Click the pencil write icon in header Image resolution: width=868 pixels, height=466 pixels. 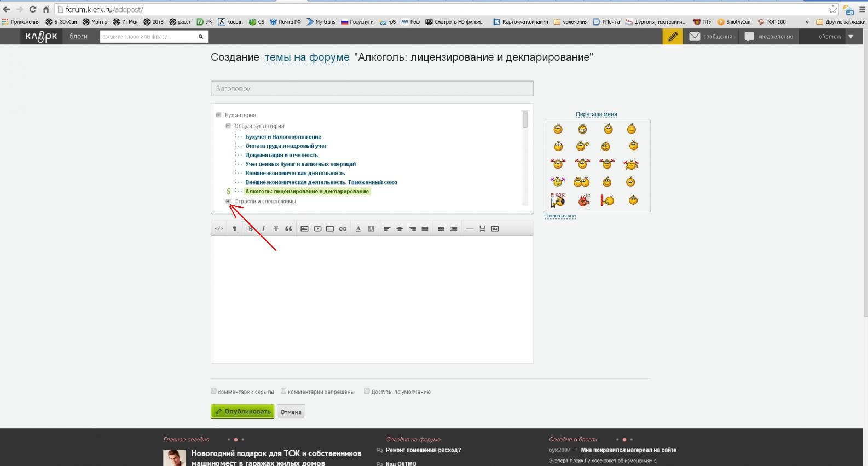click(x=673, y=37)
